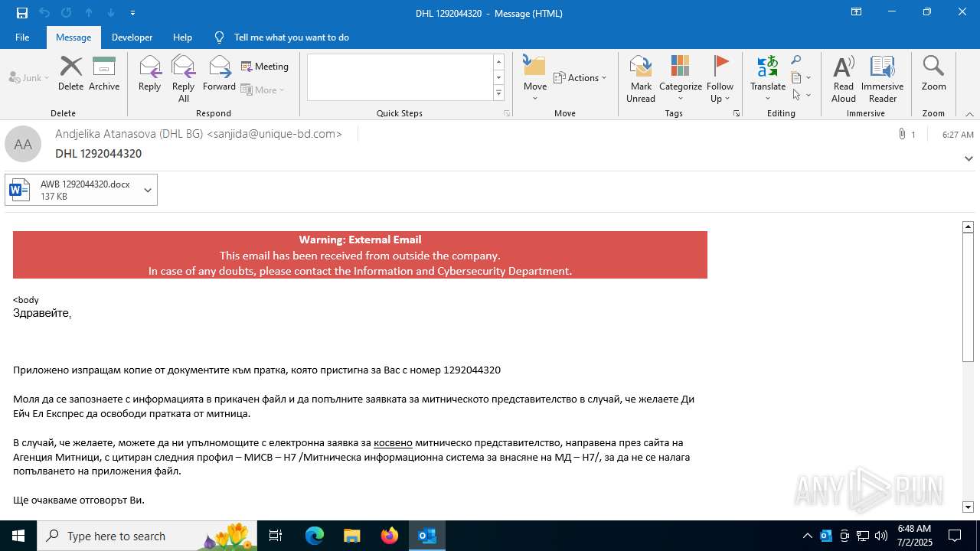The height and width of the screenshot is (551, 980).
Task: Go to next item with down arrow
Action: point(111,12)
